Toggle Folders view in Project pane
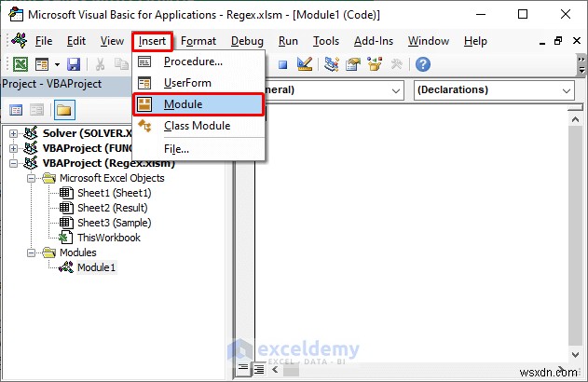This screenshot has height=382, width=588. tap(64, 110)
